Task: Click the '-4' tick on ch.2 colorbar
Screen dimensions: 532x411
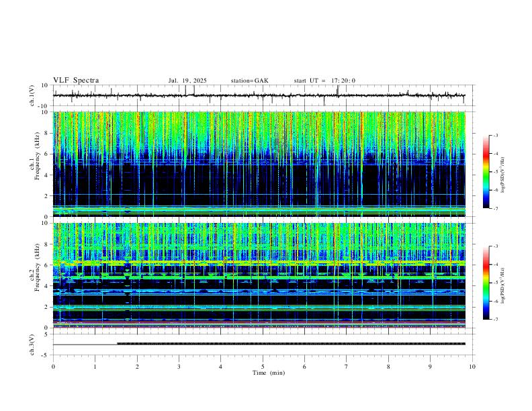Action: (496, 265)
